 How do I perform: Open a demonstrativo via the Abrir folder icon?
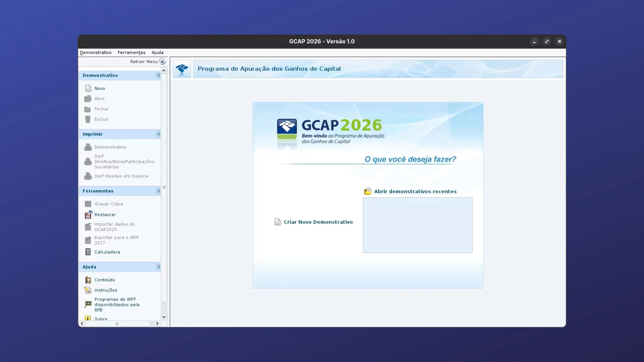point(88,98)
